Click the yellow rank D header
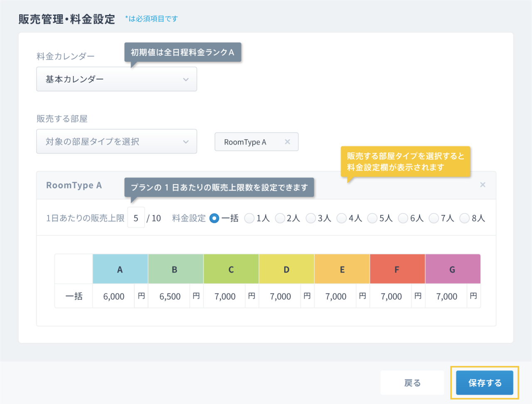Viewport: 532px width, 404px height. [x=286, y=269]
